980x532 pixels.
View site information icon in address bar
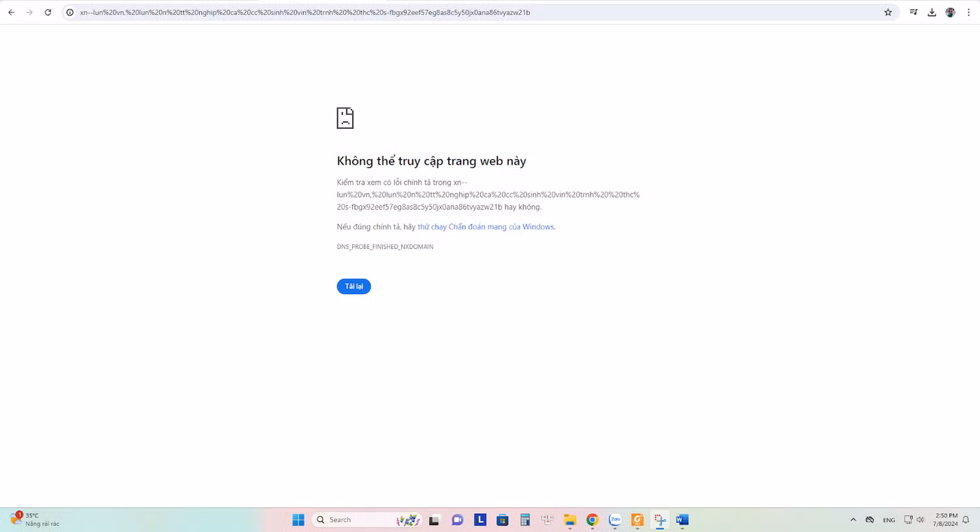(70, 12)
